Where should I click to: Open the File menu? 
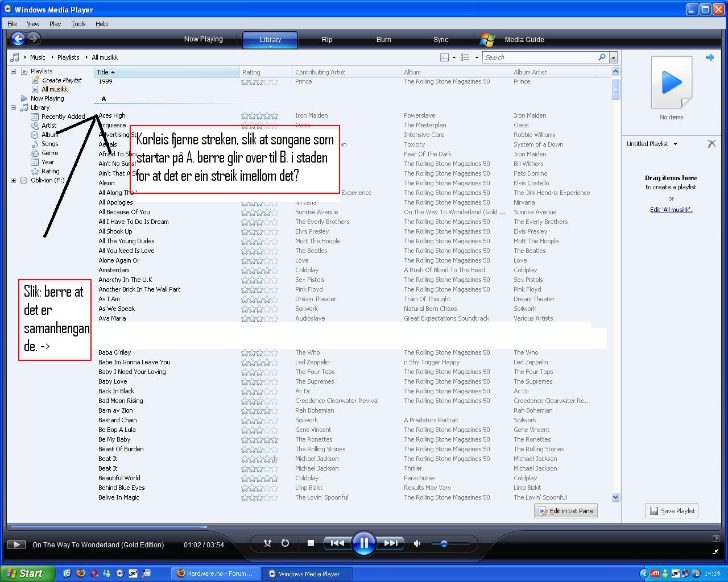12,24
